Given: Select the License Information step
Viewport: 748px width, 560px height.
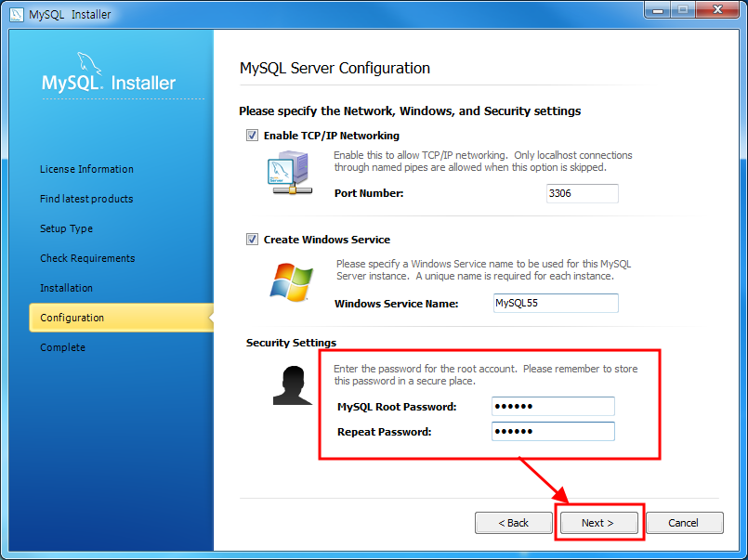Looking at the screenshot, I should pos(86,169).
